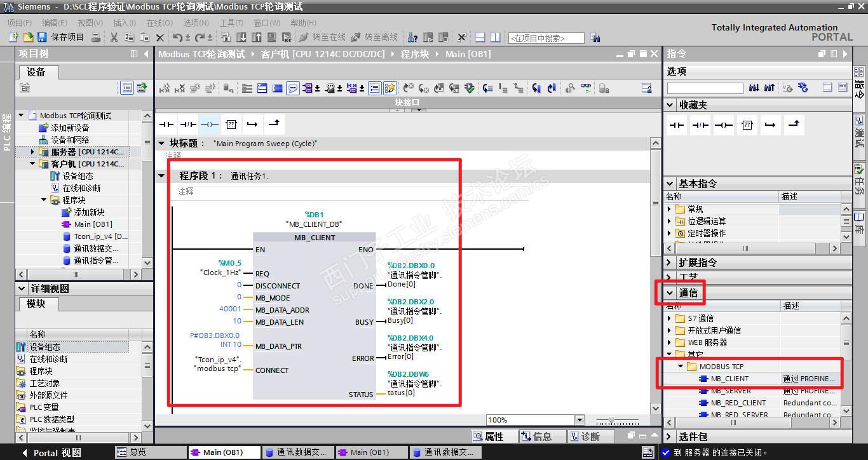Click the delete X icon in the main toolbar

coord(159,37)
